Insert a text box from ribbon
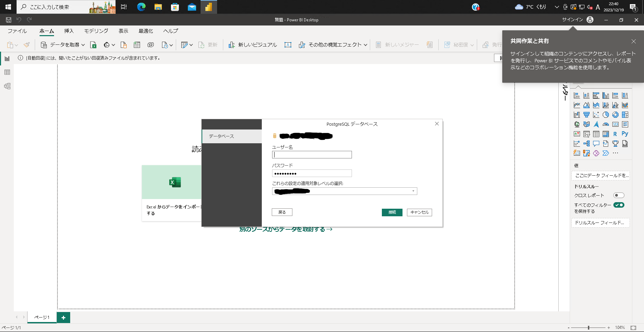Viewport: 644px width, 332px height. click(288, 45)
